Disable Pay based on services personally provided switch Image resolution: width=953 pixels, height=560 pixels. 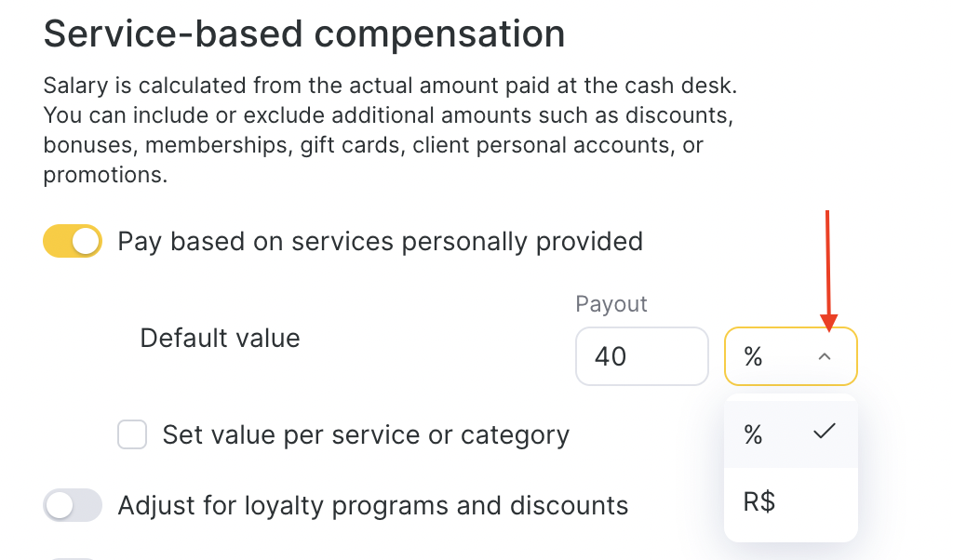tap(72, 242)
